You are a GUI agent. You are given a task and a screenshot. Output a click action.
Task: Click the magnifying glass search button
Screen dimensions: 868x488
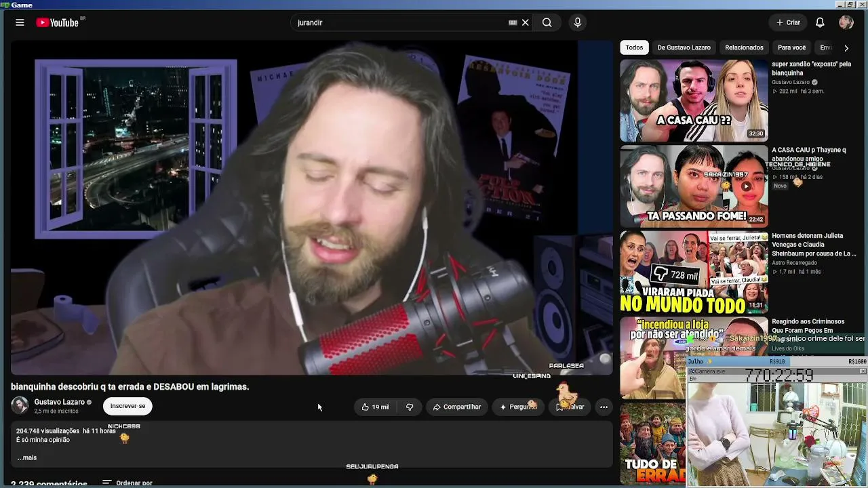pyautogui.click(x=547, y=22)
